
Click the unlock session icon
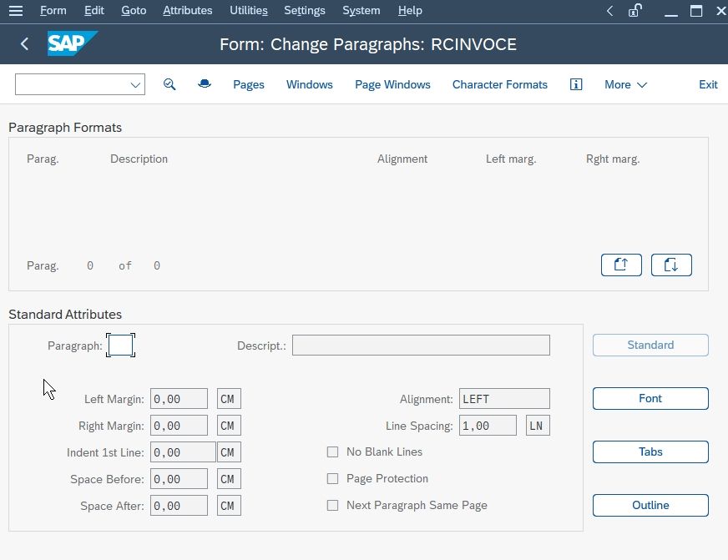(635, 10)
